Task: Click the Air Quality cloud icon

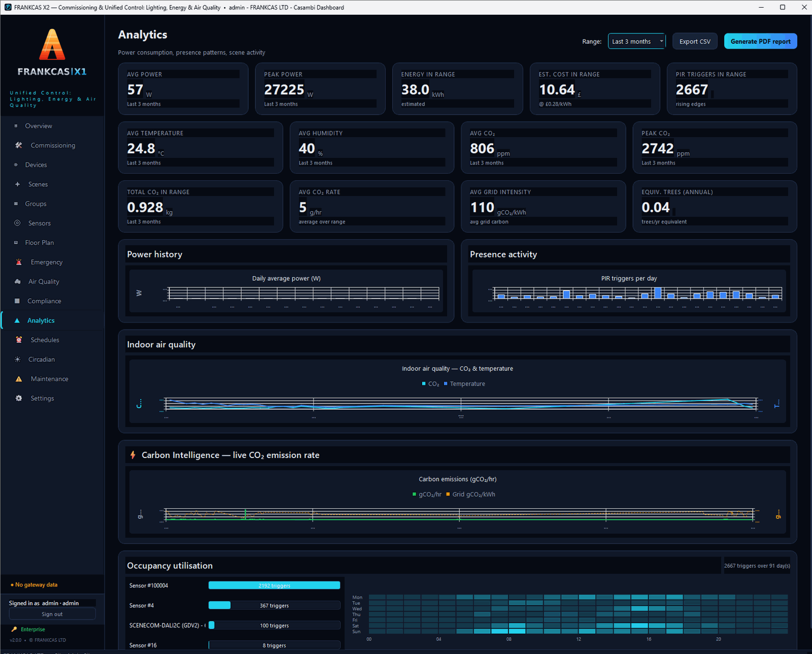Action: [18, 282]
